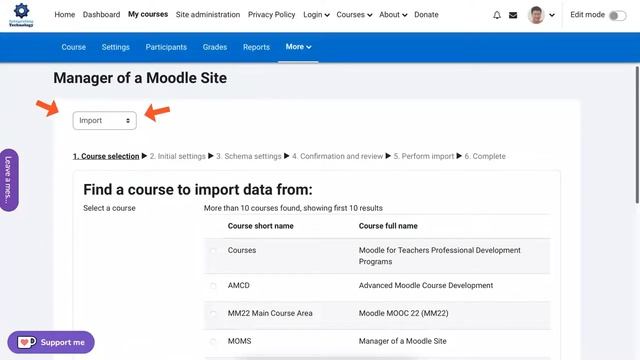This screenshot has width=640, height=360.
Task: Open the messages envelope icon
Action: [513, 15]
